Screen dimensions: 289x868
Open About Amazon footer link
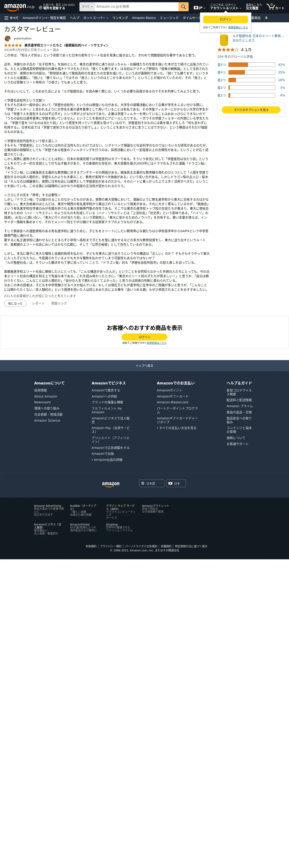[45, 397]
